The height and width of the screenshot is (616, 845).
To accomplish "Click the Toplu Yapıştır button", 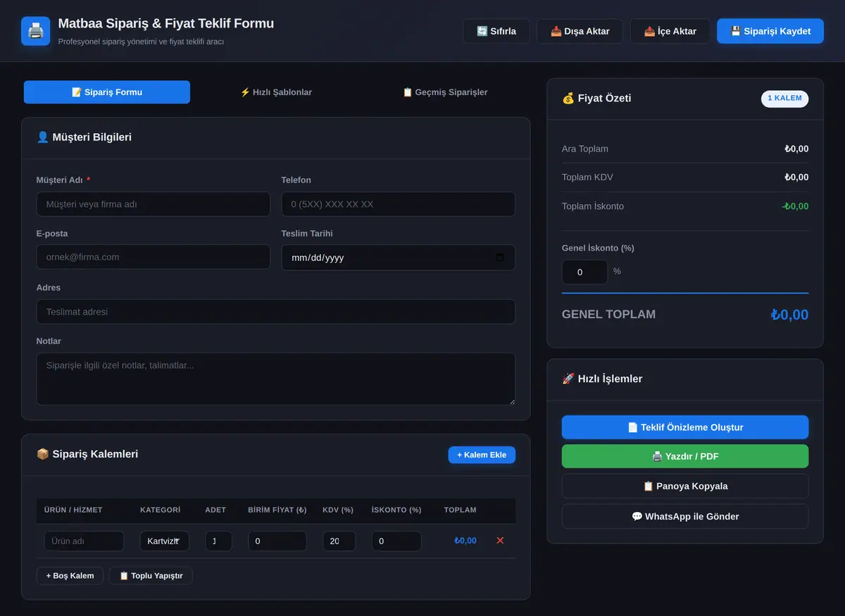I will (x=151, y=576).
